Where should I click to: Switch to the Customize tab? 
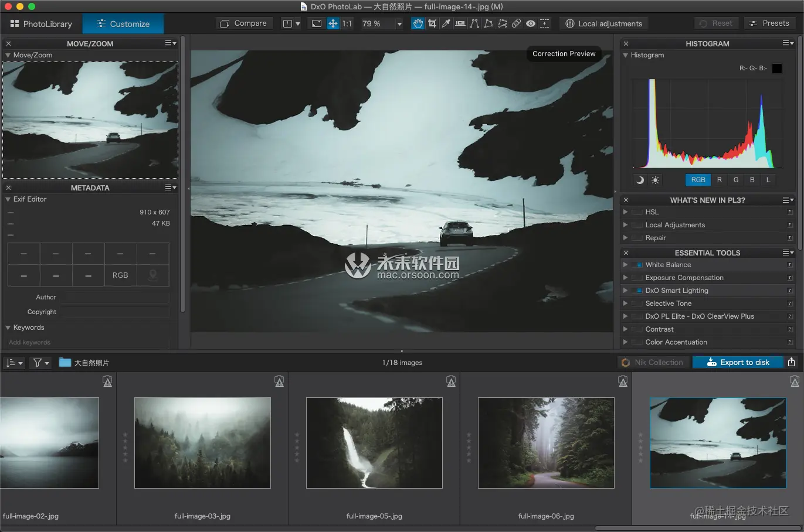coord(123,24)
